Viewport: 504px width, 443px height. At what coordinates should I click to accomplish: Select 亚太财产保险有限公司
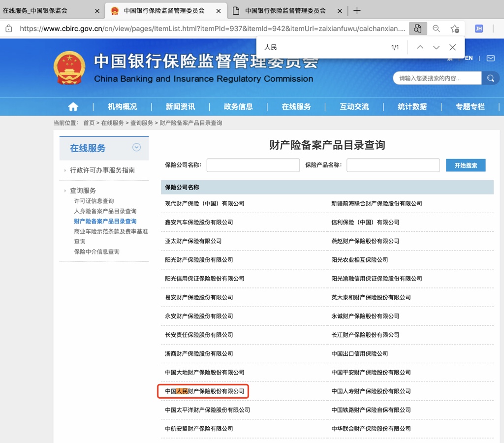pyautogui.click(x=193, y=241)
